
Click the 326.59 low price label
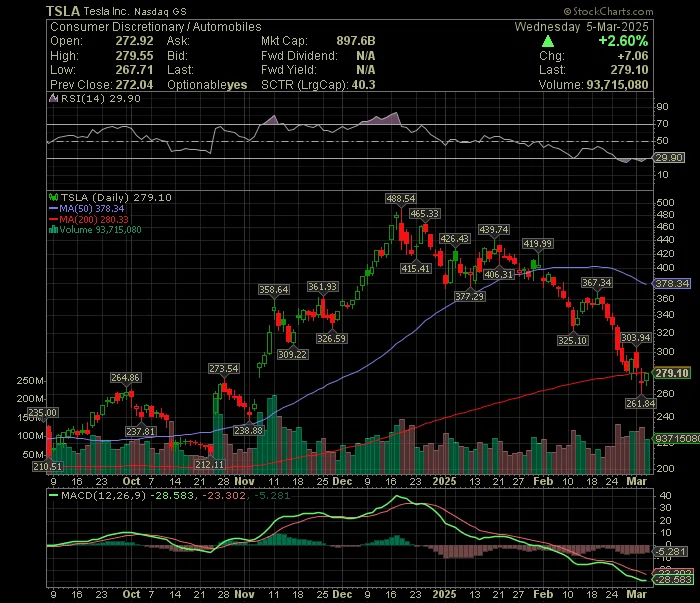point(331,339)
